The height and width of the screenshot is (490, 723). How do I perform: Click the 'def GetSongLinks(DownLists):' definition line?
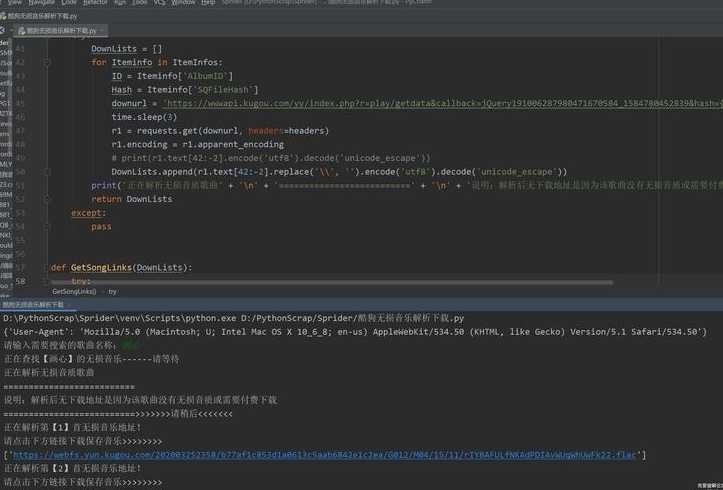121,267
